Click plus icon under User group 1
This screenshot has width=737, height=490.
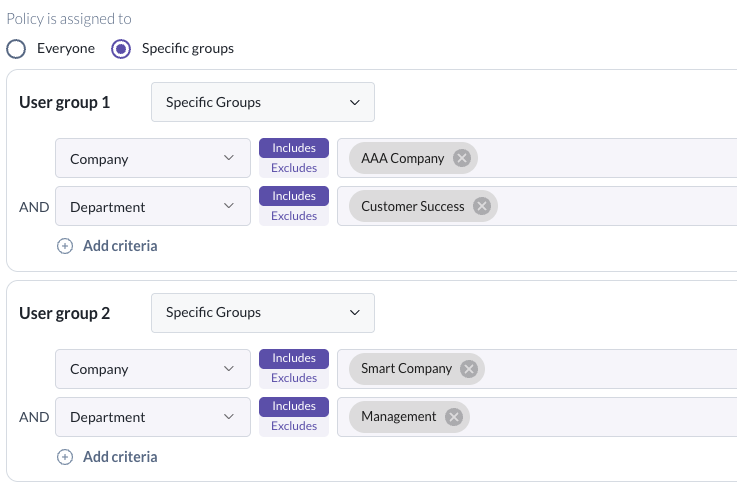point(65,246)
